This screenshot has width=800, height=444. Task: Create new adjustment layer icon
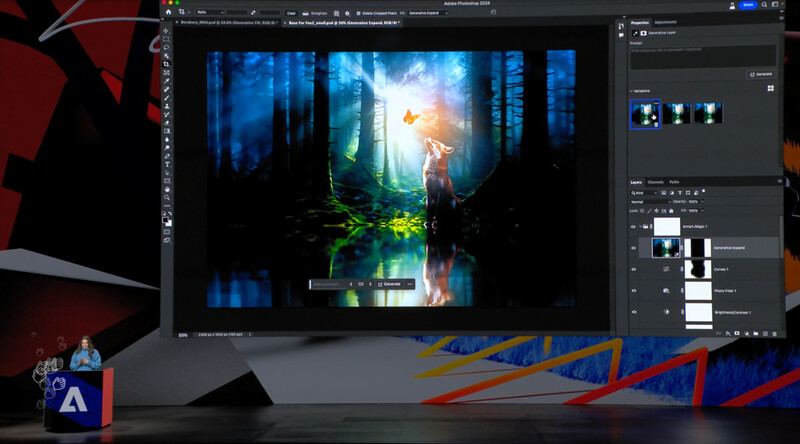pyautogui.click(x=746, y=333)
